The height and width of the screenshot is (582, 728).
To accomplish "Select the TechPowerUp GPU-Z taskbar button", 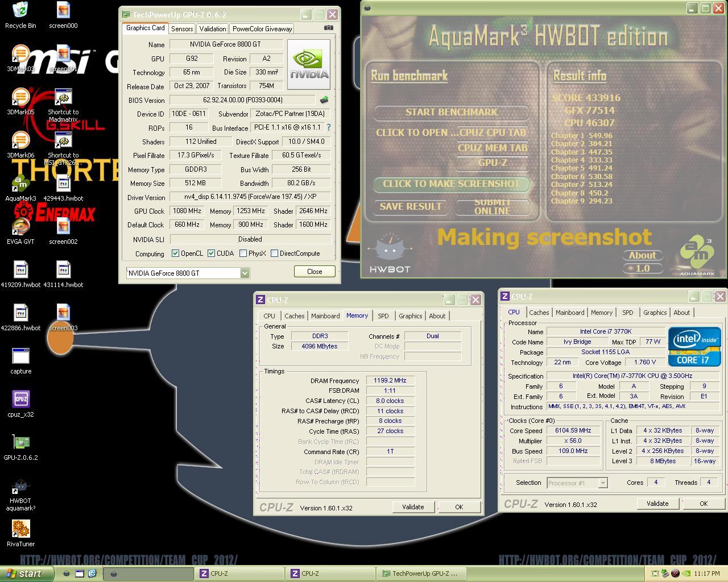I will click(421, 573).
